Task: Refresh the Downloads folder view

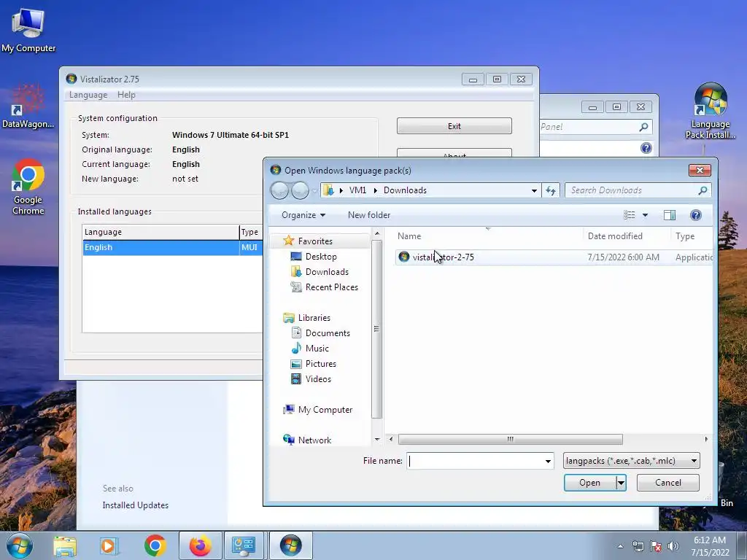Action: click(x=551, y=190)
